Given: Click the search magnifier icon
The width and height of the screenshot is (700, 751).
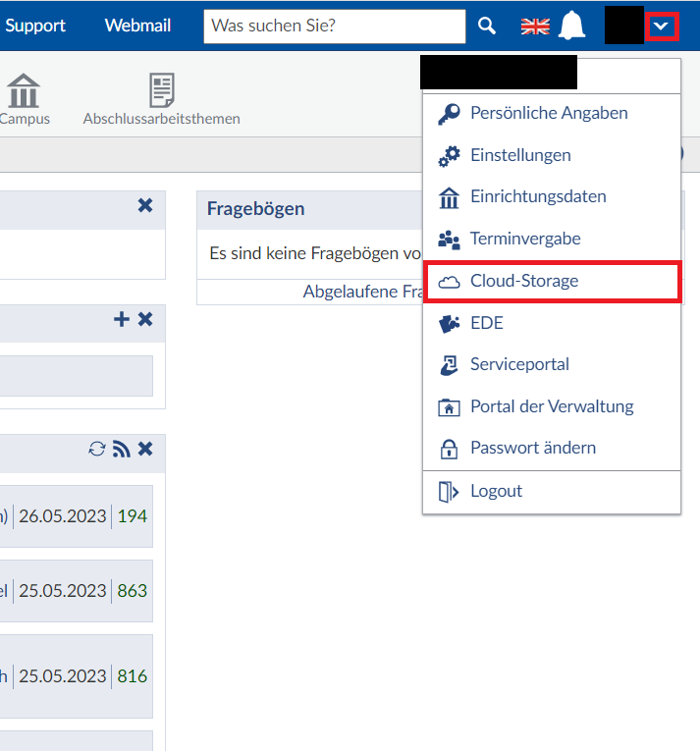Looking at the screenshot, I should pyautogui.click(x=487, y=27).
